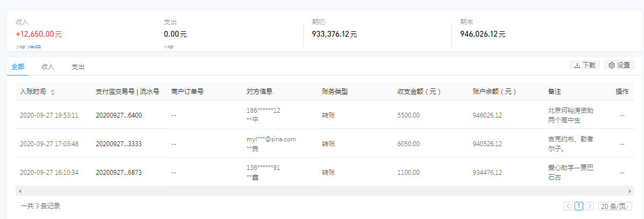
Task: Open the 详细 link under income
Action: (x=34, y=48)
